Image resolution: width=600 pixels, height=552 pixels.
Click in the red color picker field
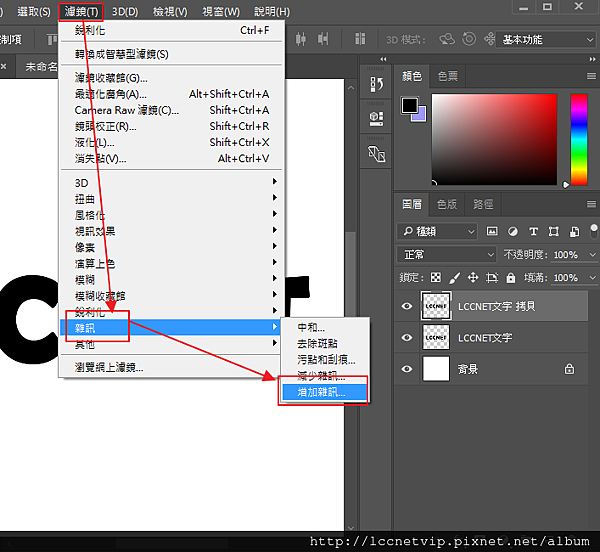coord(494,139)
